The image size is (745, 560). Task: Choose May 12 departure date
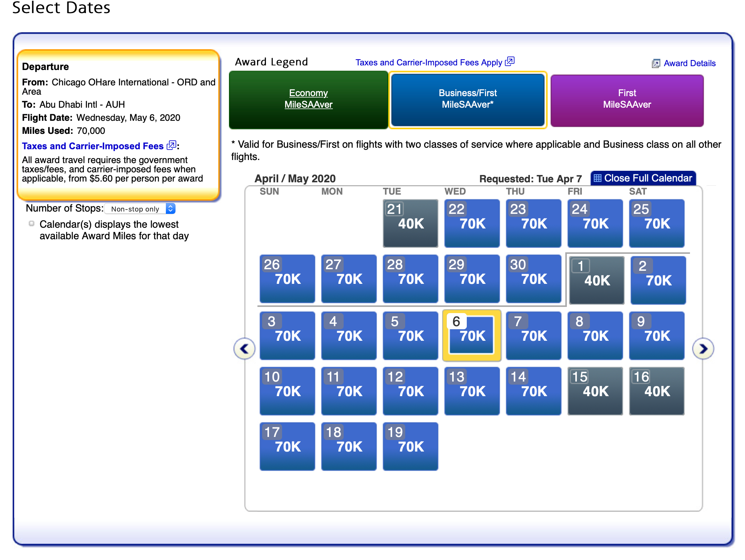(x=411, y=391)
